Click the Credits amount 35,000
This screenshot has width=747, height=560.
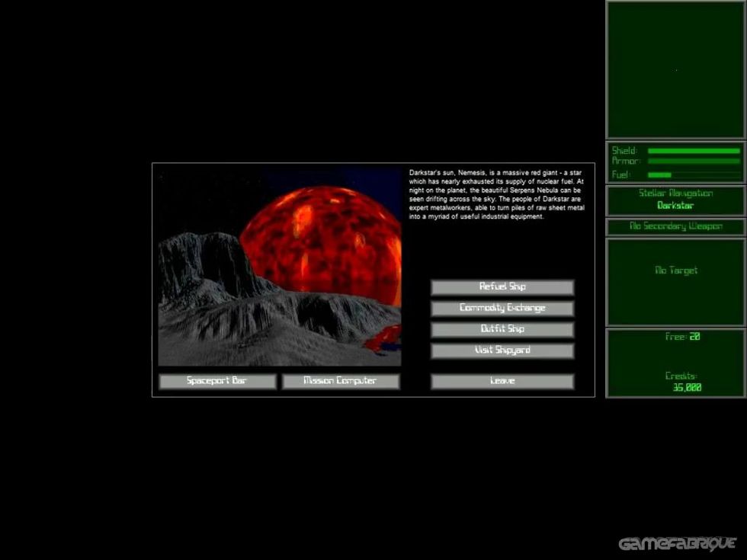click(687, 388)
